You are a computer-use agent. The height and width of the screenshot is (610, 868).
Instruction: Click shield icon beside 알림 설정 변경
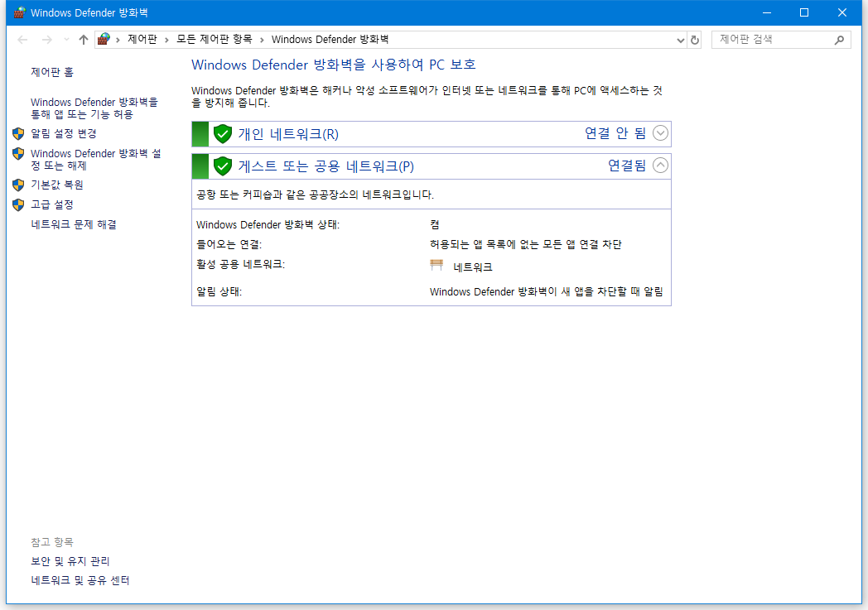[18, 133]
